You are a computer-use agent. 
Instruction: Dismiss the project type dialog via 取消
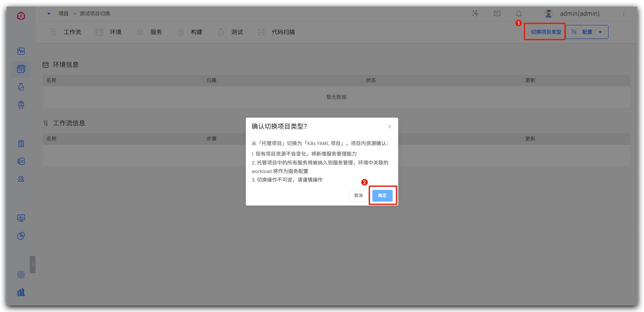[358, 195]
